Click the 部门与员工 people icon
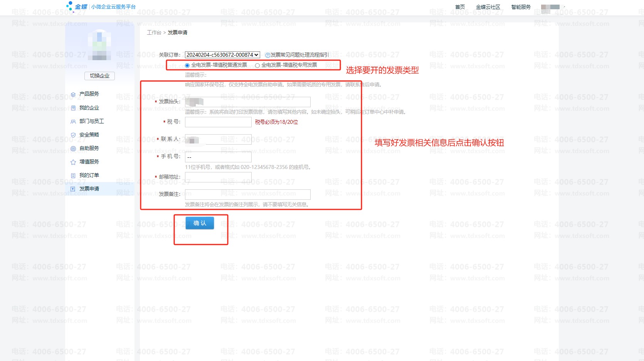This screenshot has height=361, width=644. click(73, 121)
